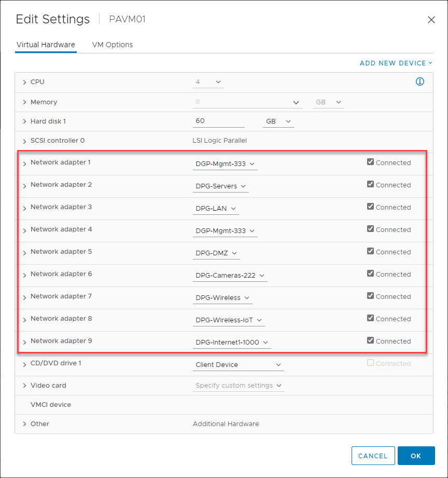Disable Connected for Network adapter 9
This screenshot has width=448, height=478.
pyautogui.click(x=370, y=340)
